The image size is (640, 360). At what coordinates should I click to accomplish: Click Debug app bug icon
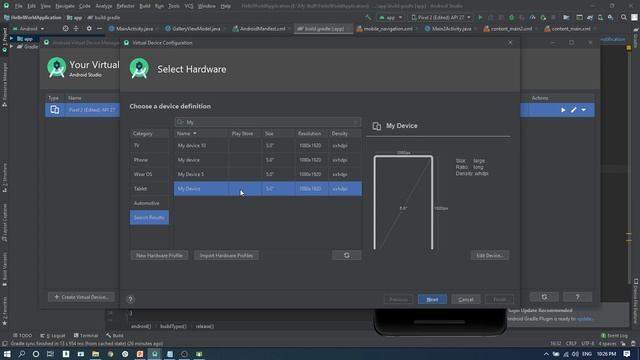pyautogui.click(x=511, y=18)
